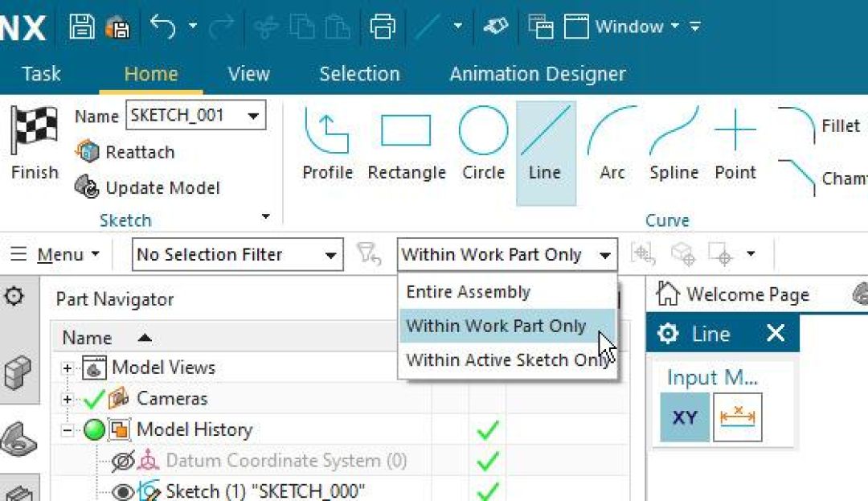Select the Line tool
868x501 pixels.
point(546,152)
